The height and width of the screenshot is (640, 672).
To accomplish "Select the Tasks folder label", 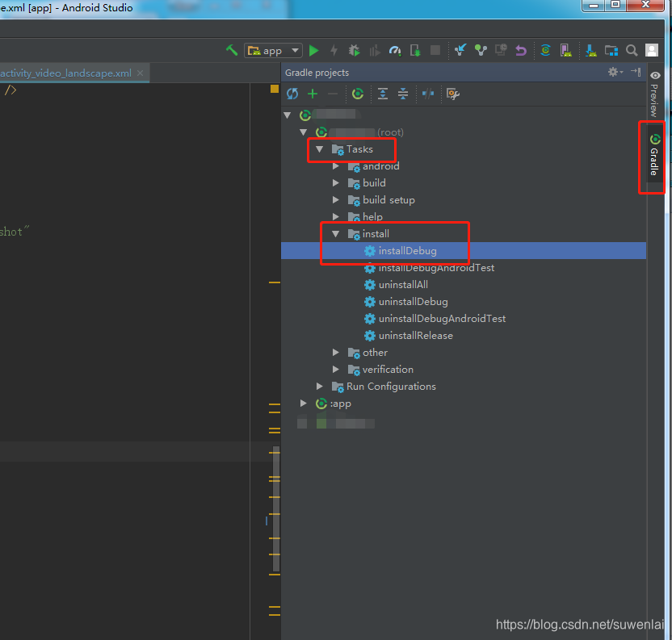I will tap(359, 149).
